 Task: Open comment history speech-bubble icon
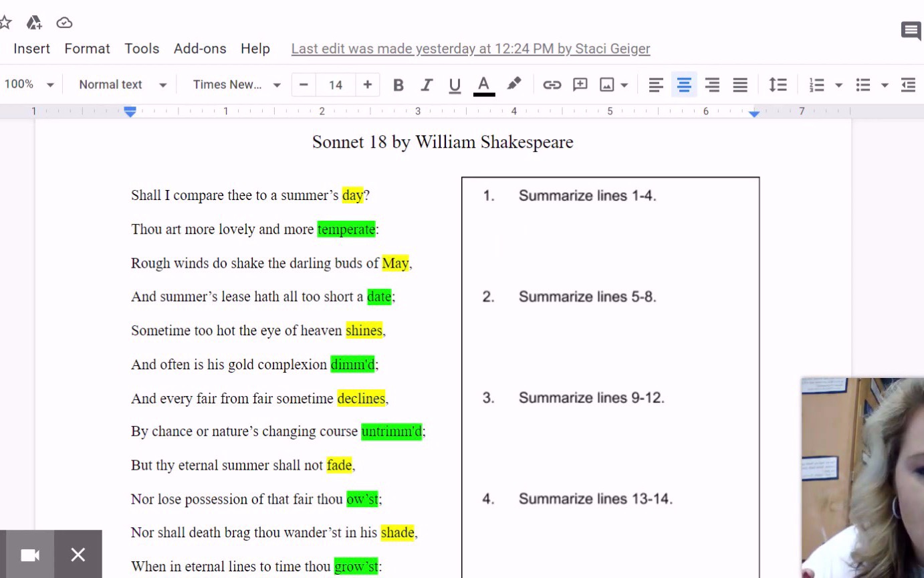click(x=911, y=30)
